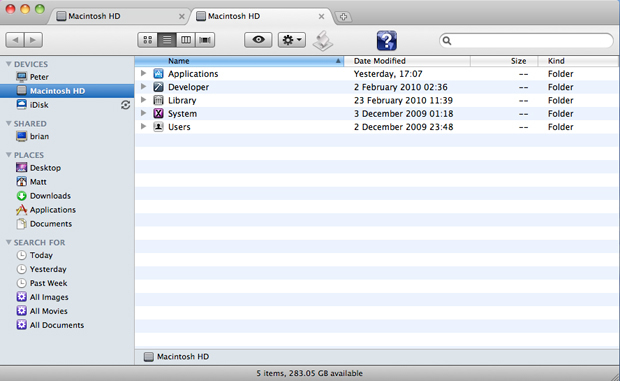Click the Quick Look eye button

258,40
